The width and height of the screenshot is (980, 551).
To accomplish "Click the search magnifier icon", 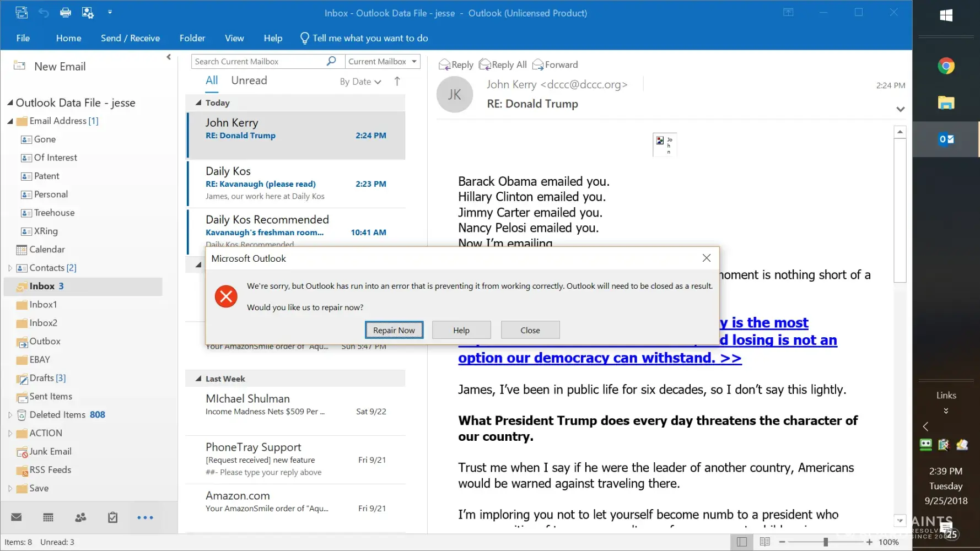I will 331,61.
